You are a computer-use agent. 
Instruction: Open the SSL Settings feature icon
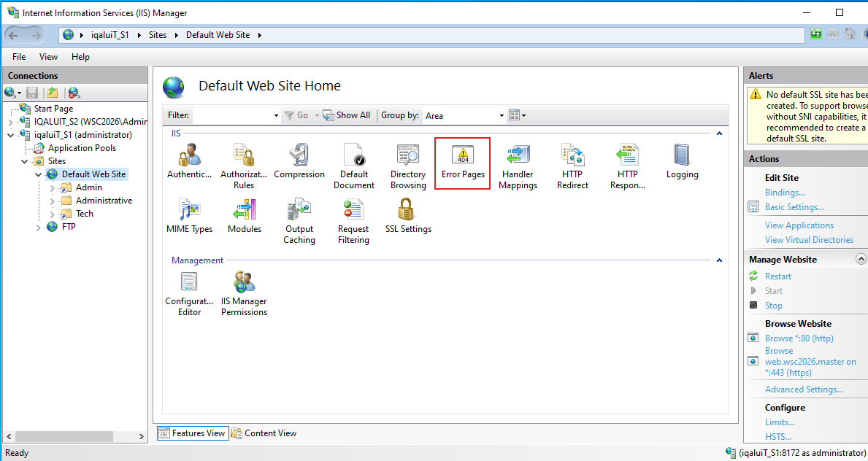(408, 217)
